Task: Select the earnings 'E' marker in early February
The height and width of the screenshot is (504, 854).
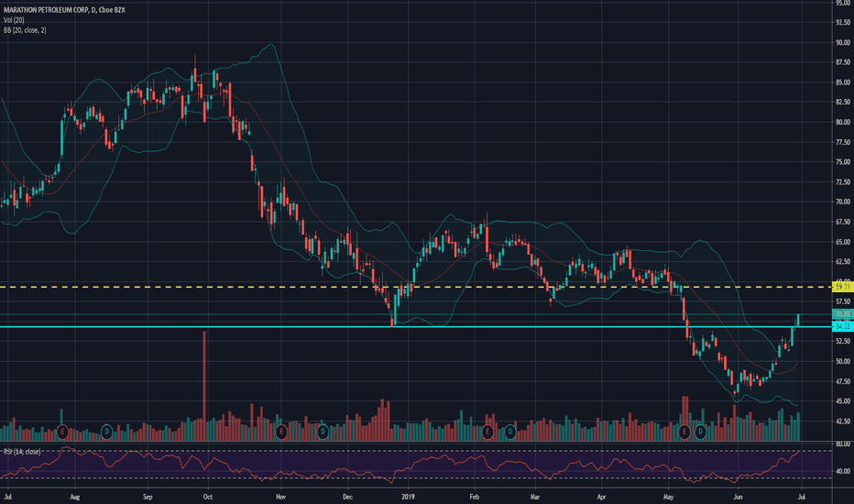Action: pos(487,433)
